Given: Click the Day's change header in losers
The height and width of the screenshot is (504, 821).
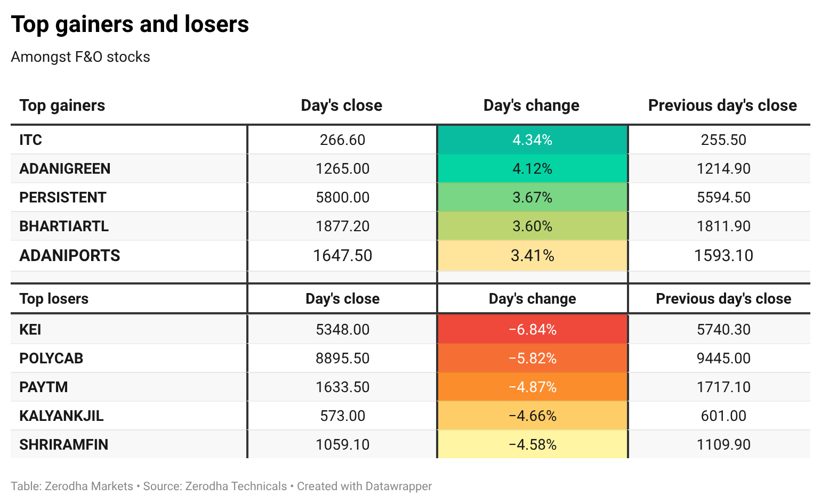Looking at the screenshot, I should coord(532,299).
